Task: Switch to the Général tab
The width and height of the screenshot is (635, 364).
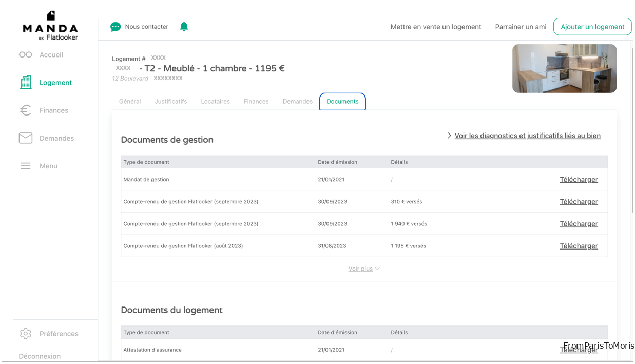Action: tap(130, 101)
